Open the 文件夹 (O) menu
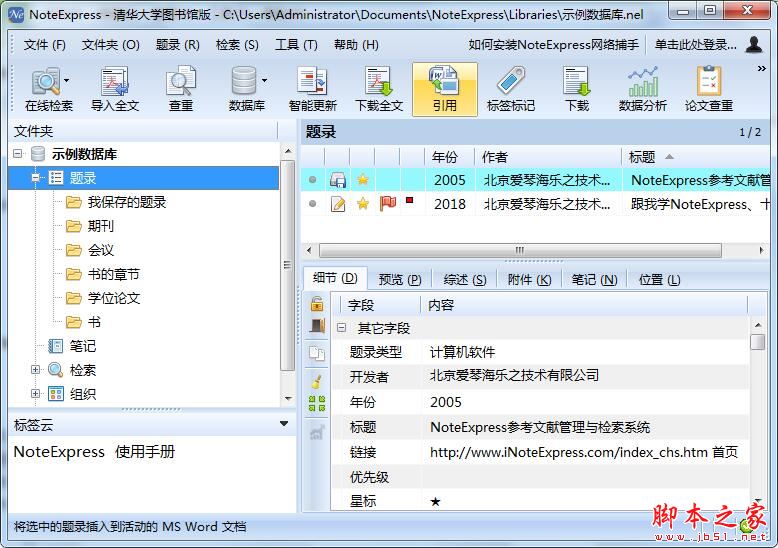 [x=111, y=45]
